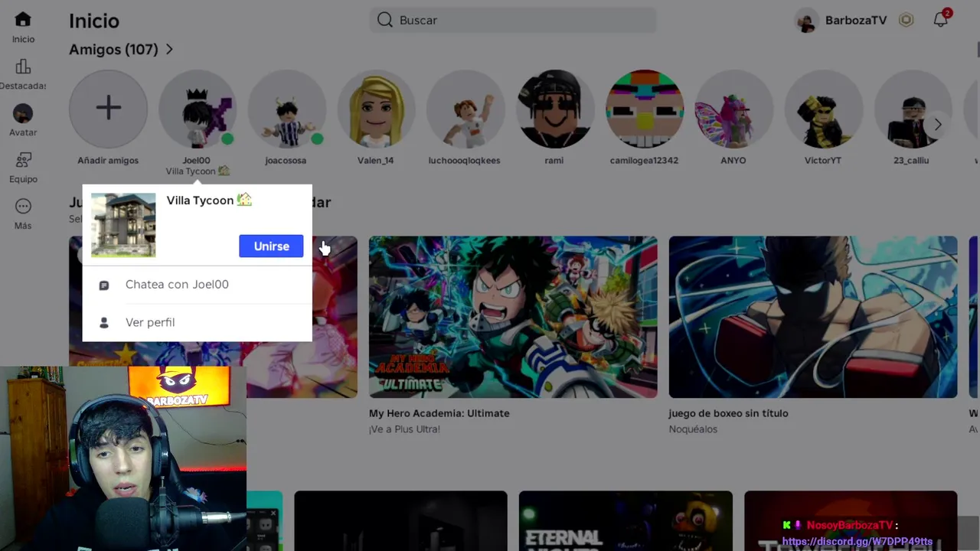
Task: Open the notifications bell icon
Action: [x=940, y=20]
